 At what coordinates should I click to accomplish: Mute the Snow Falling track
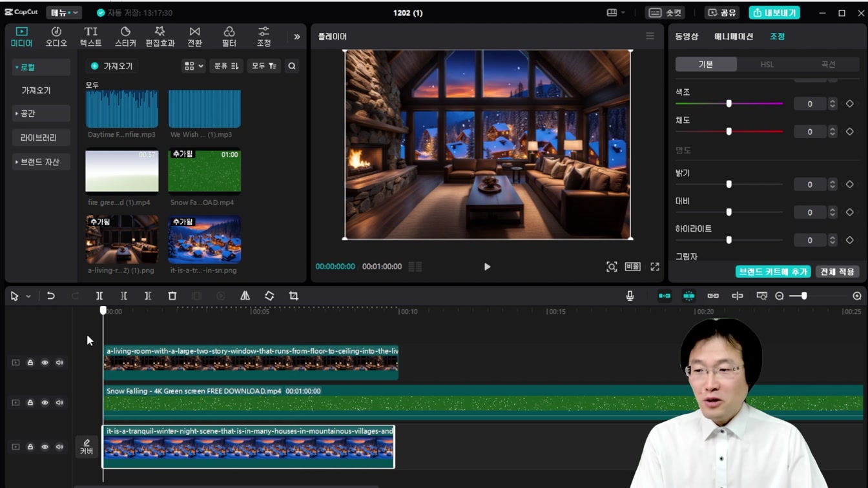tap(59, 403)
